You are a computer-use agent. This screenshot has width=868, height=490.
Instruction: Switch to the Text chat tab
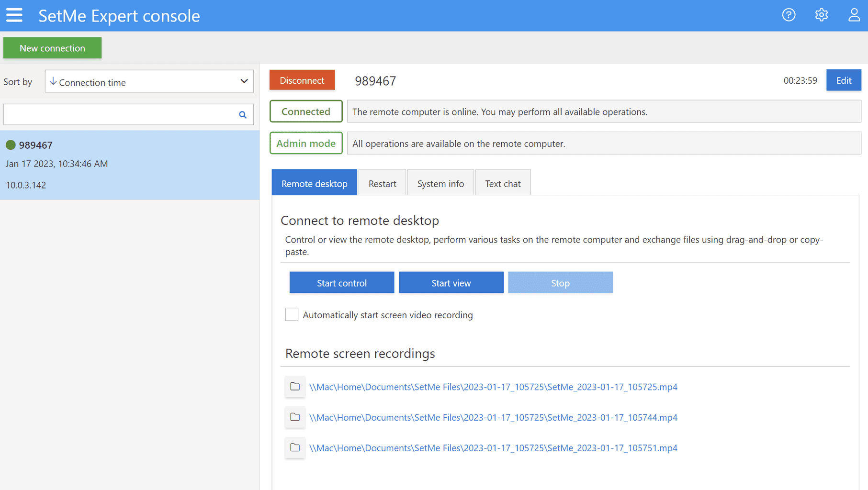tap(502, 184)
